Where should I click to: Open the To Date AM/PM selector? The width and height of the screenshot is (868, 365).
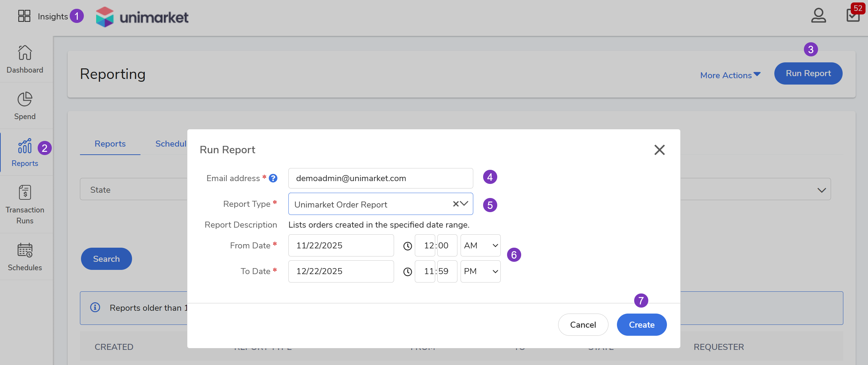pyautogui.click(x=480, y=271)
